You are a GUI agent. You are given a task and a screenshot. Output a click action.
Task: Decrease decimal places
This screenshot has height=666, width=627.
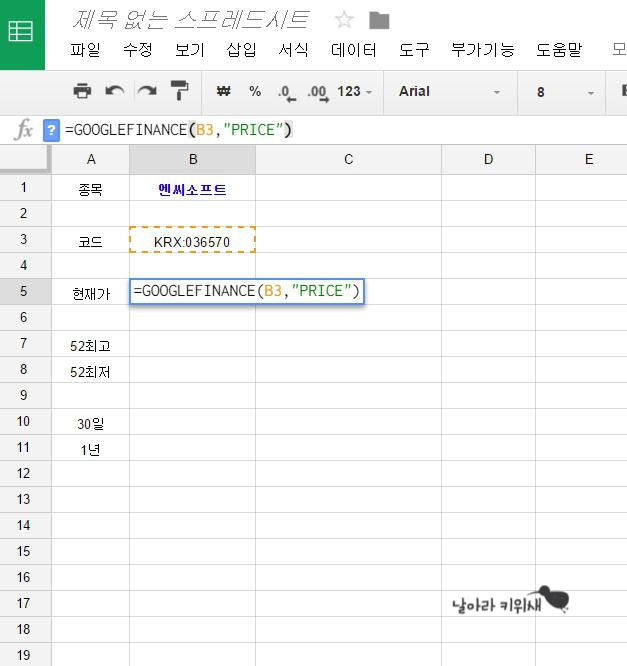287,93
